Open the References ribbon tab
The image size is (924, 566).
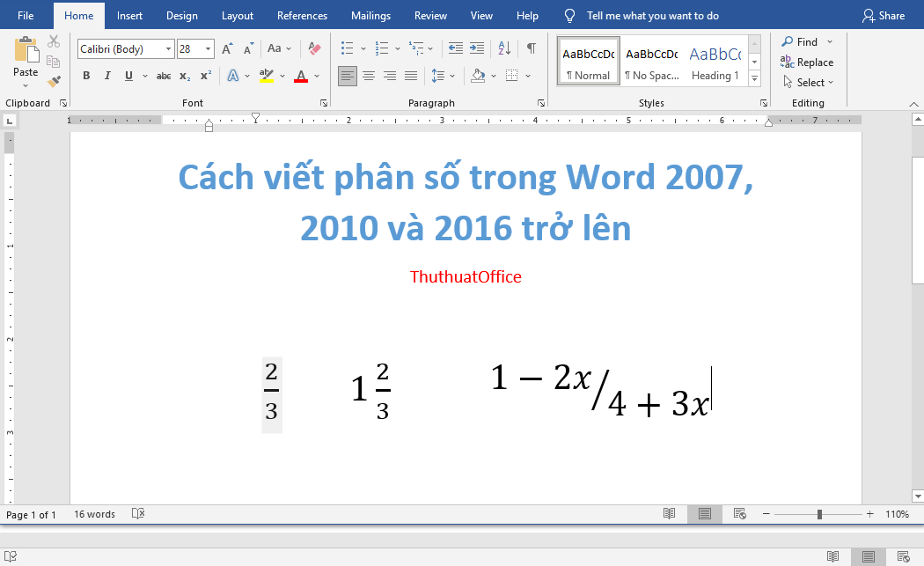(302, 15)
